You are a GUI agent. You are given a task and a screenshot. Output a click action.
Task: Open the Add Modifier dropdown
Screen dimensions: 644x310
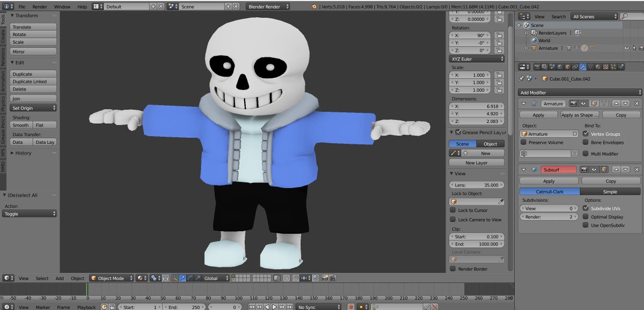point(580,92)
